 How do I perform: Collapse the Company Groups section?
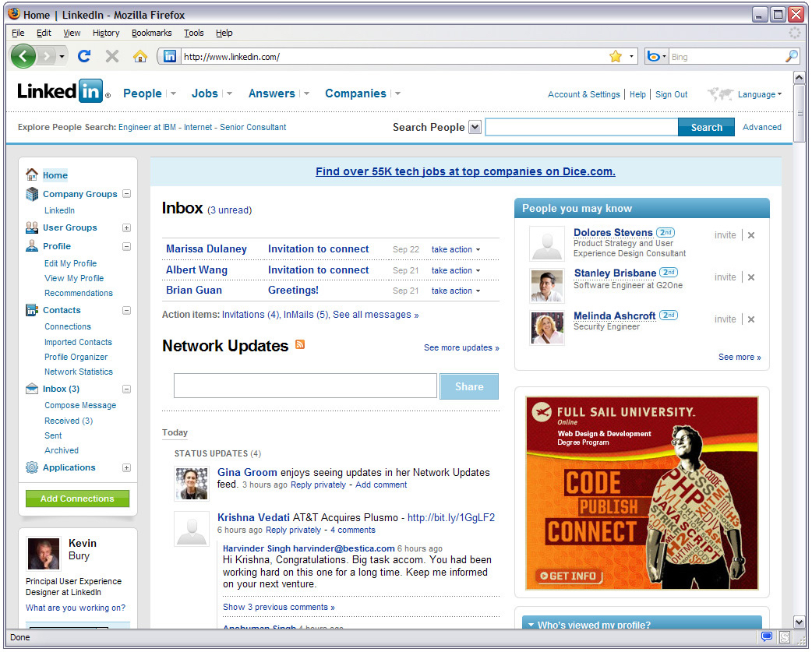coord(126,194)
